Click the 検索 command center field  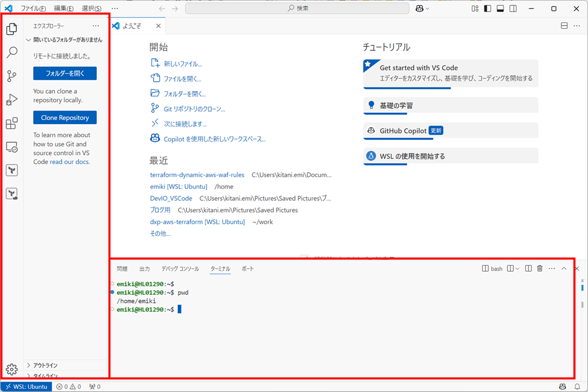(x=298, y=8)
